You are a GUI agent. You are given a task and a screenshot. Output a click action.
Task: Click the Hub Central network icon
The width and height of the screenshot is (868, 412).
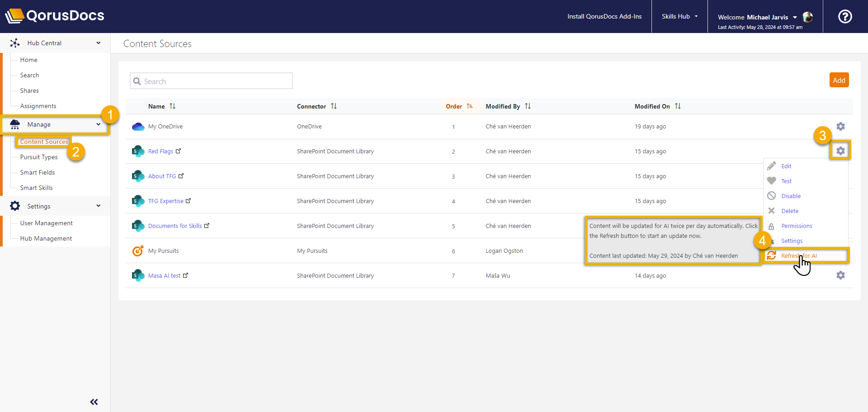point(15,43)
